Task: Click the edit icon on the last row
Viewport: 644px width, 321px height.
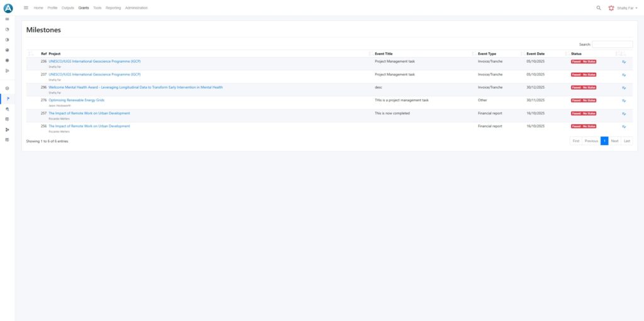Action: pos(624,126)
